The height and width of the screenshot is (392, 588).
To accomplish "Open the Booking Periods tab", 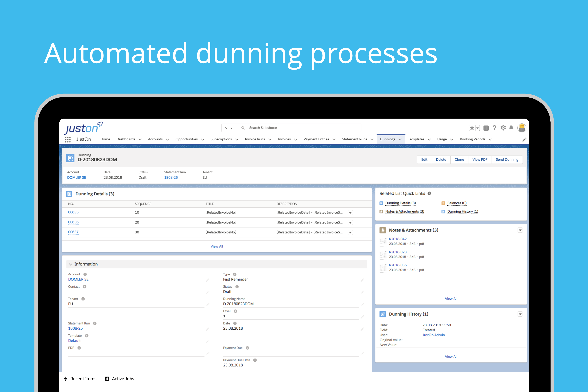I will pyautogui.click(x=473, y=139).
